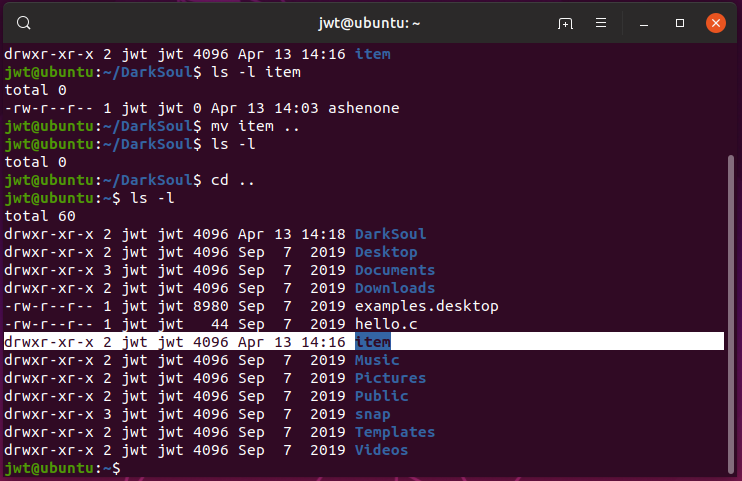Viewport: 742px width, 481px height.
Task: Click the highlighted item directory name
Action: coord(373,342)
